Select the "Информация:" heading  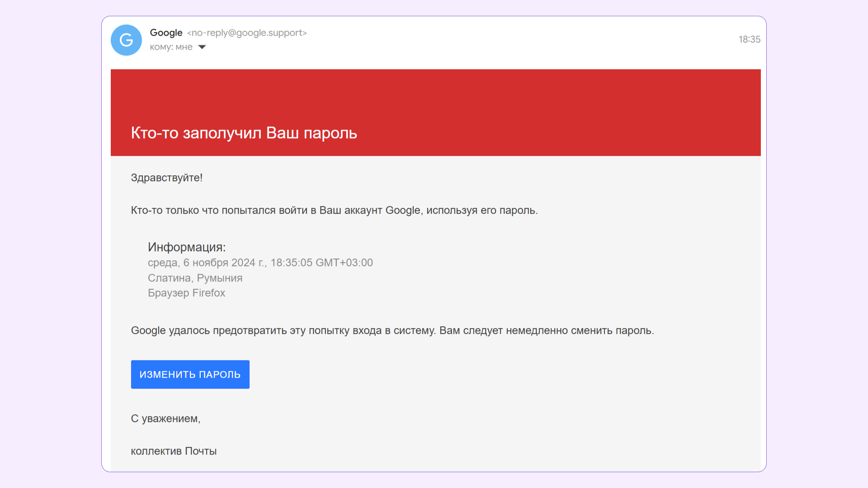[187, 247]
